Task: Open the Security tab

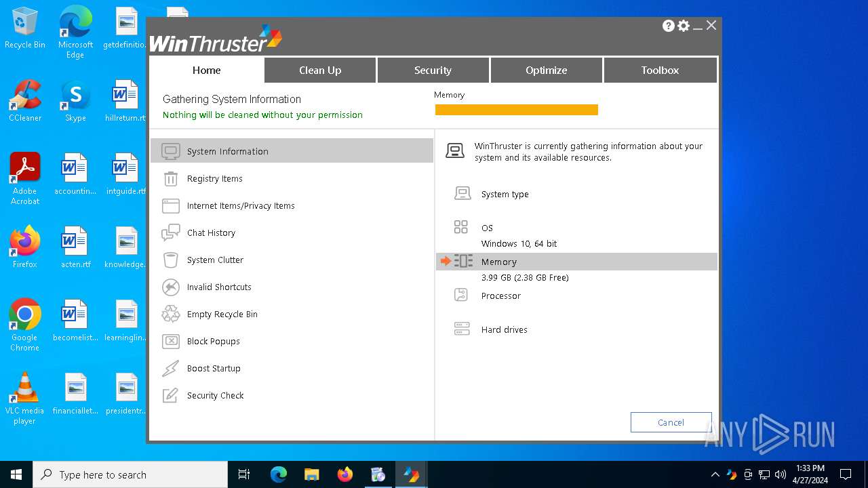Action: pos(433,70)
